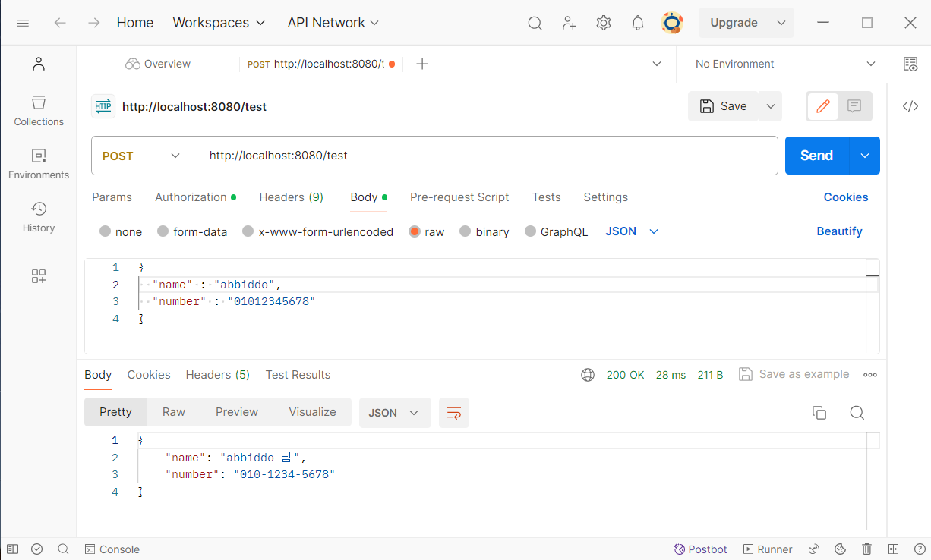The image size is (931, 560).
Task: Select the GraphQL body type
Action: pos(531,231)
